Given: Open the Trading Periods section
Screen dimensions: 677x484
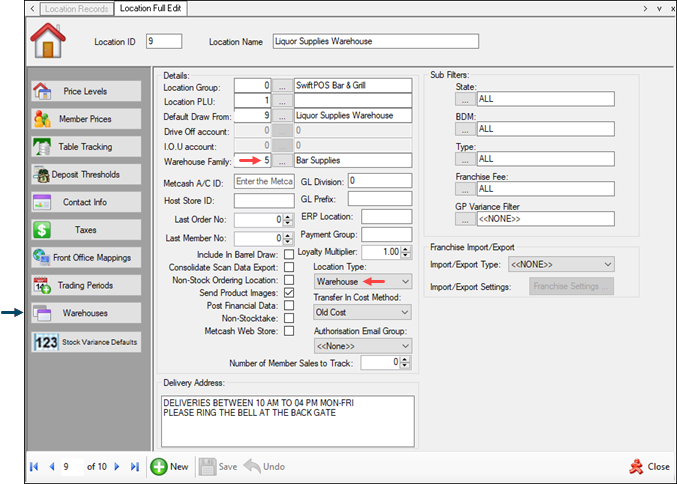Looking at the screenshot, I should click(x=86, y=285).
